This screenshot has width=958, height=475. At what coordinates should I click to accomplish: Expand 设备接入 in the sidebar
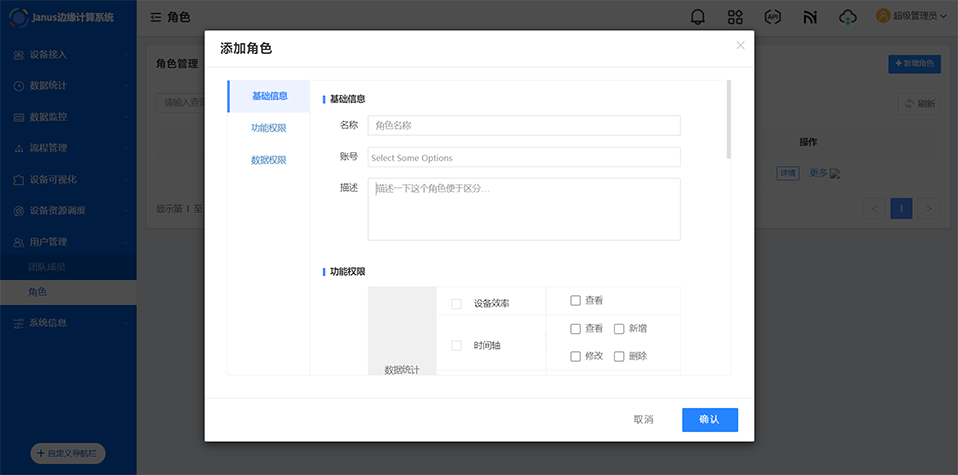point(68,54)
